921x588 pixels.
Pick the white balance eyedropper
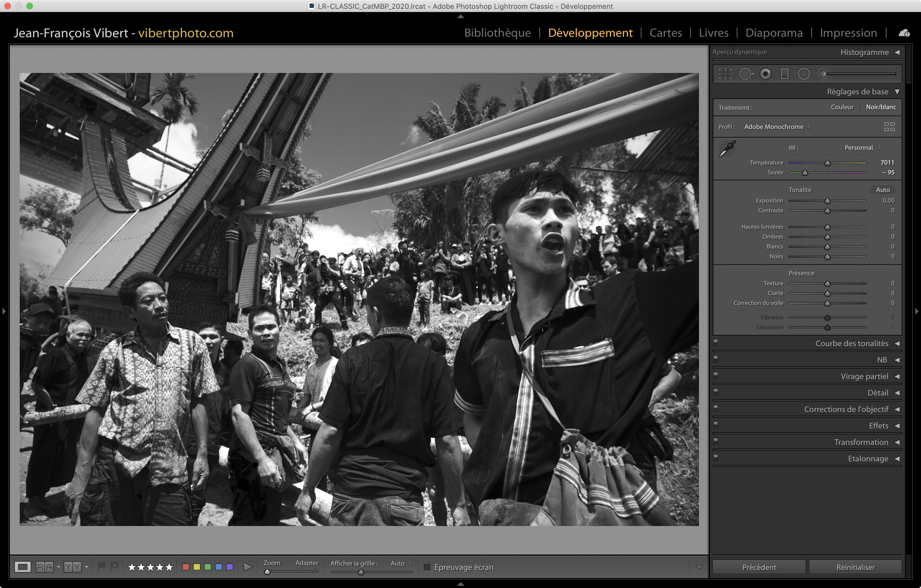(x=727, y=148)
